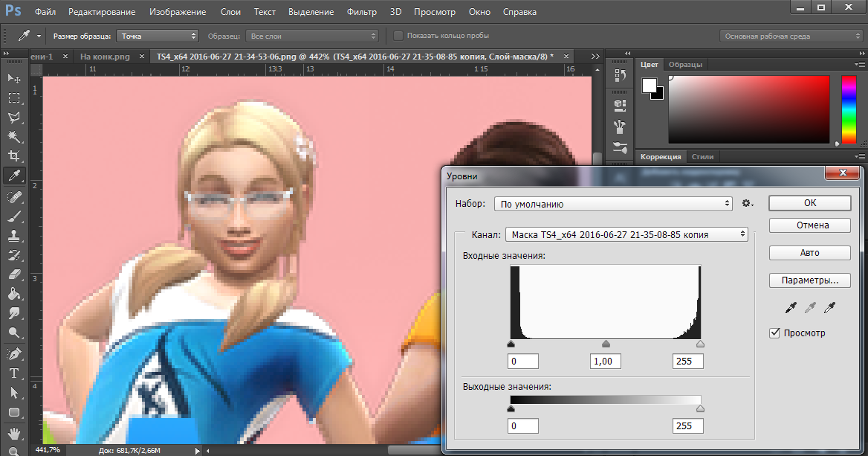The width and height of the screenshot is (868, 456).
Task: Toggle the Просмотр preview checkbox
Action: click(x=775, y=333)
